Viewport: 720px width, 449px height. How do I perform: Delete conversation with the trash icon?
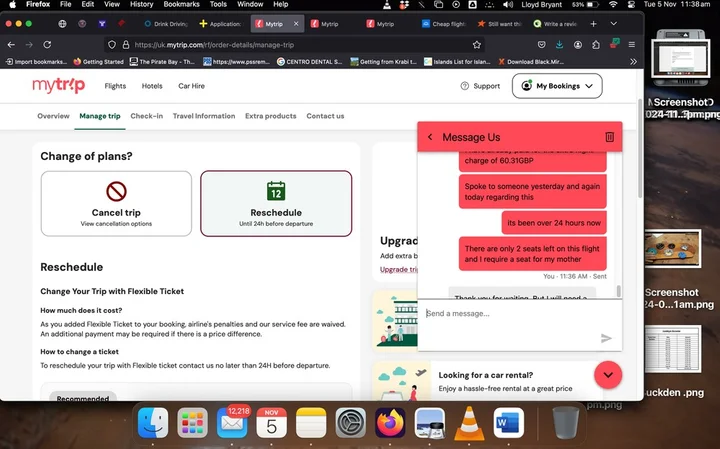coord(609,137)
